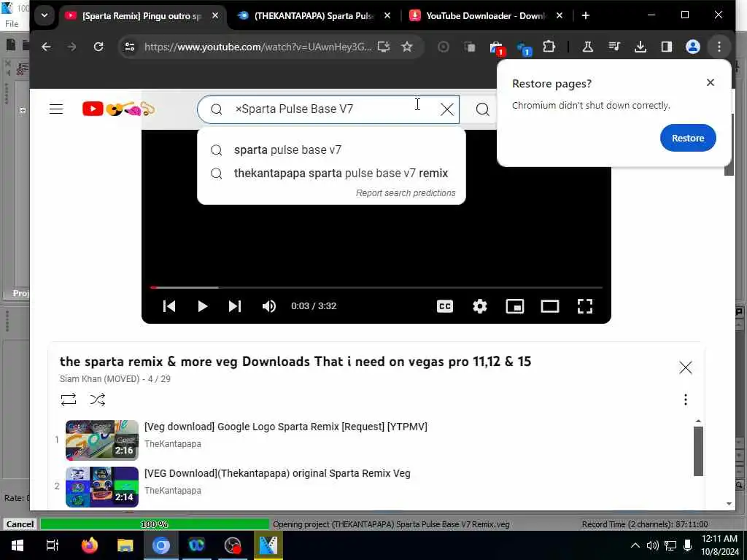Image resolution: width=747 pixels, height=560 pixels.
Task: Go forward in browser history
Action: point(72,47)
